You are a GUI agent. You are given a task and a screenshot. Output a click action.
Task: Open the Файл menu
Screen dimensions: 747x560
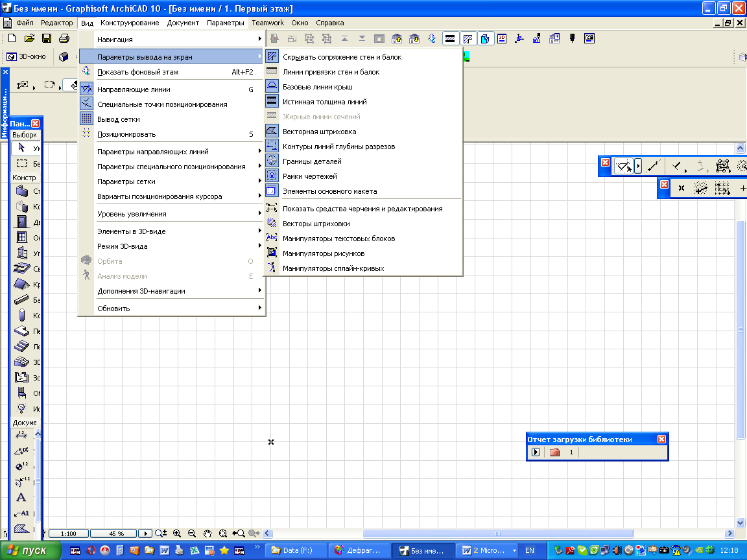point(25,23)
